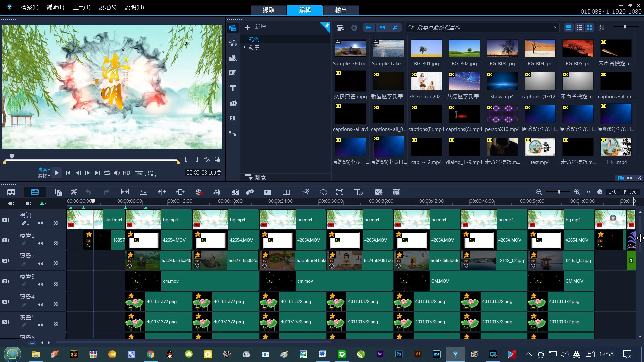Open the motion path library icon
644x362 pixels.
pos(233,134)
